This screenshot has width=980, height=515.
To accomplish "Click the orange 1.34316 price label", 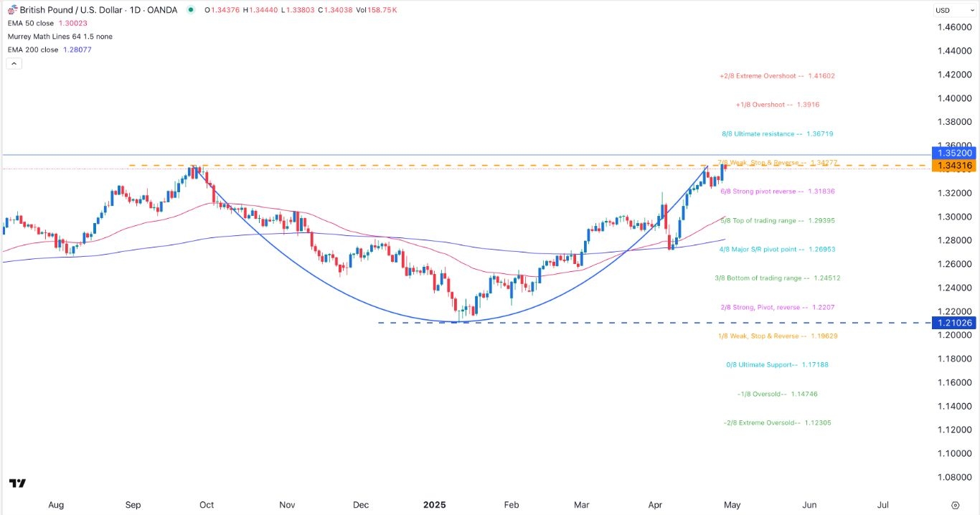I will point(954,166).
